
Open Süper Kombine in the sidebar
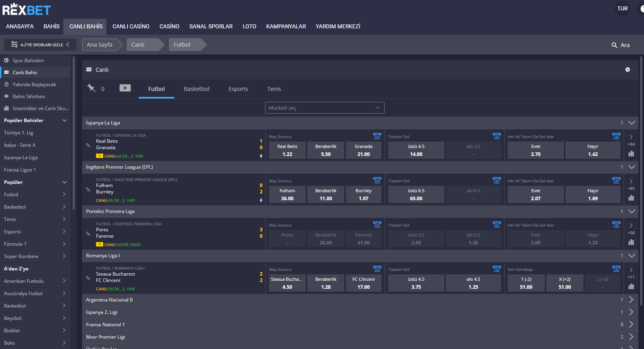point(35,256)
